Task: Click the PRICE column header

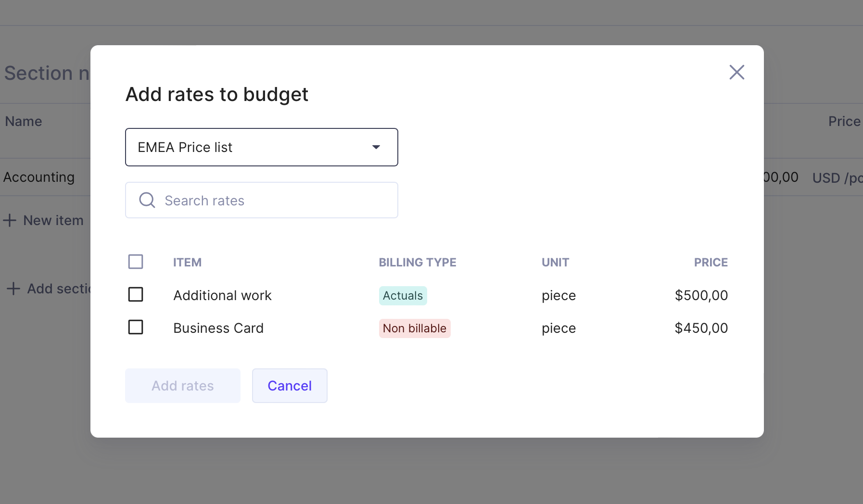Action: (x=711, y=263)
